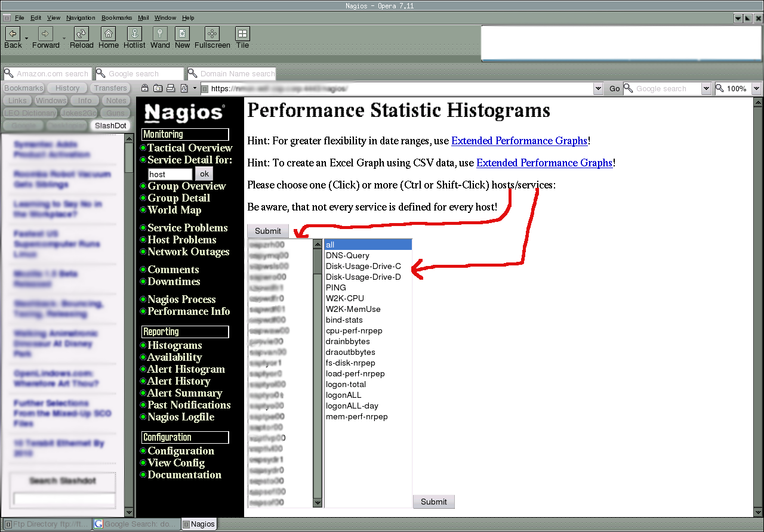Go back using the Back toolbar icon
764x532 pixels.
(13, 33)
